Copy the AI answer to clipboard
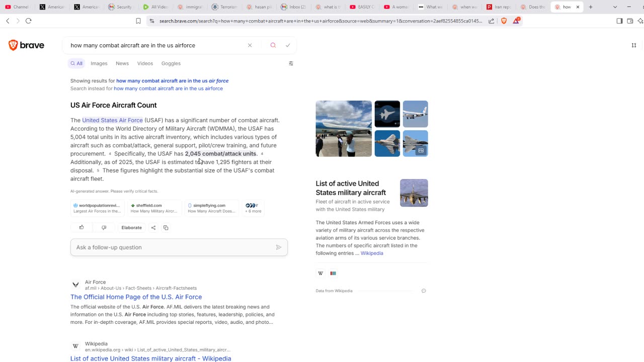Image resolution: width=644 pixels, height=362 pixels. pyautogui.click(x=166, y=228)
